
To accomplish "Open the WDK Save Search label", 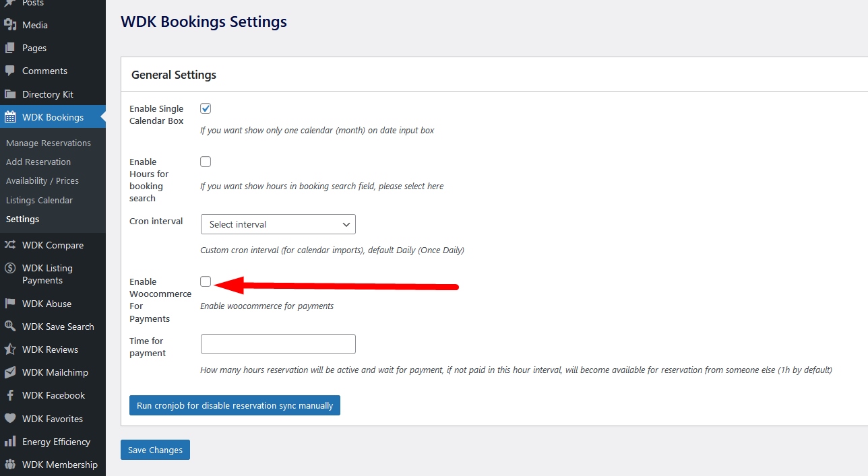I will pyautogui.click(x=58, y=327).
